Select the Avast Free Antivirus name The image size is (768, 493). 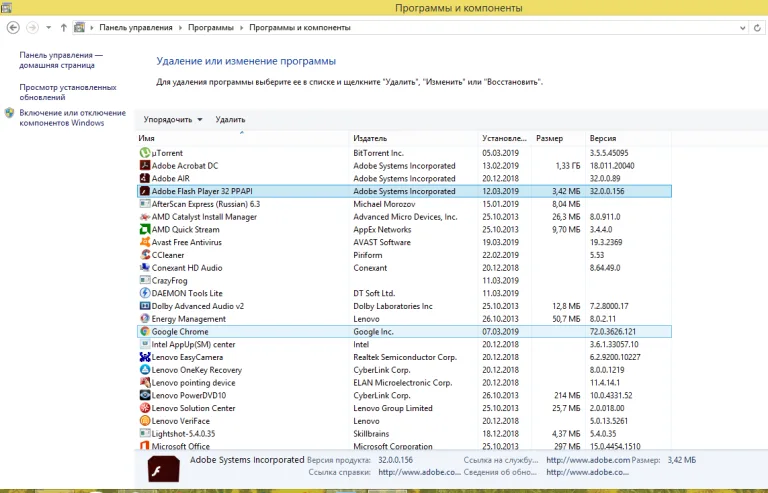(x=187, y=242)
